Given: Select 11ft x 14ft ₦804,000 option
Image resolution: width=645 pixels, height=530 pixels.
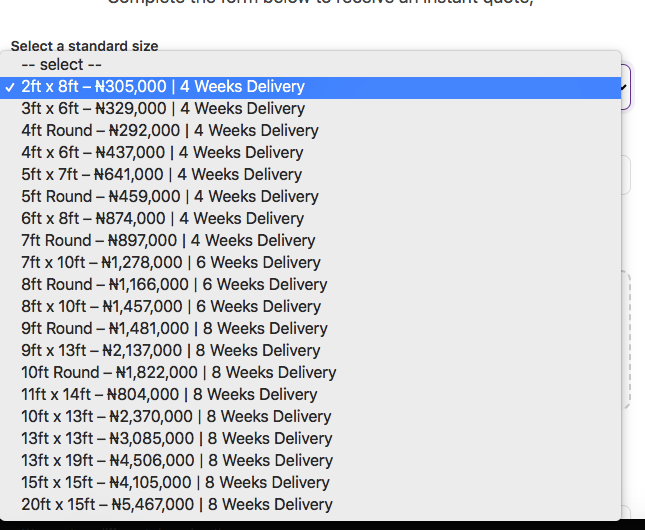Looking at the screenshot, I should click(169, 395).
